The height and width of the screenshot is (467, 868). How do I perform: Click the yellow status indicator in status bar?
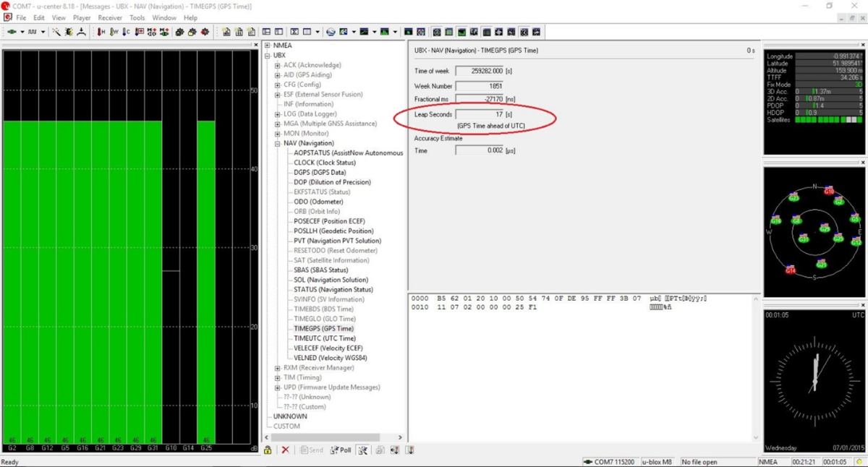(860, 462)
